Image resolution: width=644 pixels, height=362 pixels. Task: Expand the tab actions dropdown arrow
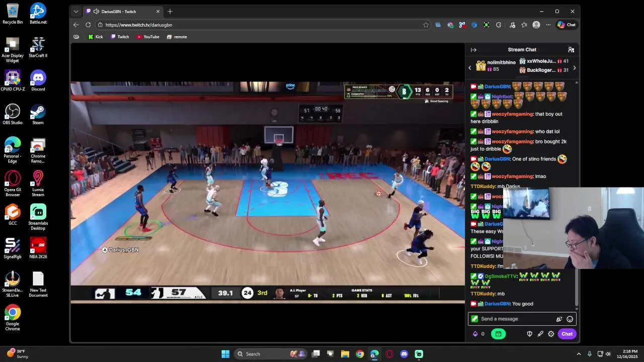pos(76,12)
